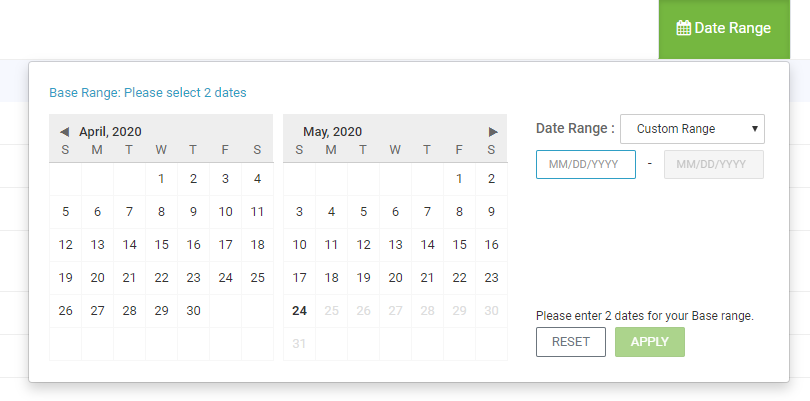The image size is (810, 401).
Task: Click the RESET button
Action: (571, 342)
